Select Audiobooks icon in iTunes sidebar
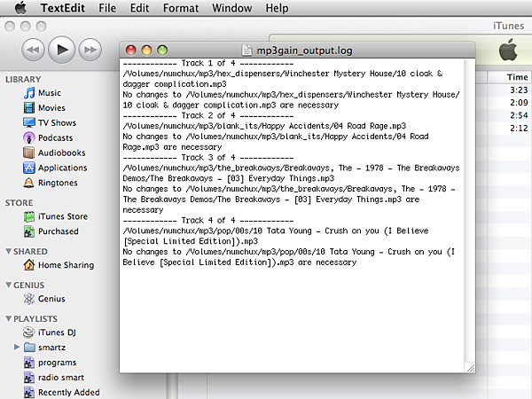 coord(29,153)
